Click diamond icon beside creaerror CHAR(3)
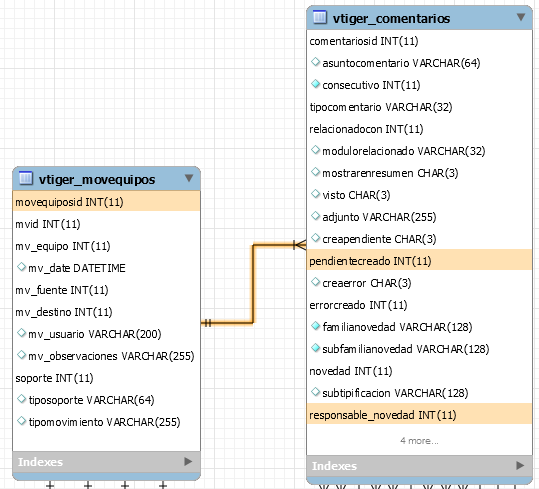This screenshot has width=539, height=489. [315, 281]
